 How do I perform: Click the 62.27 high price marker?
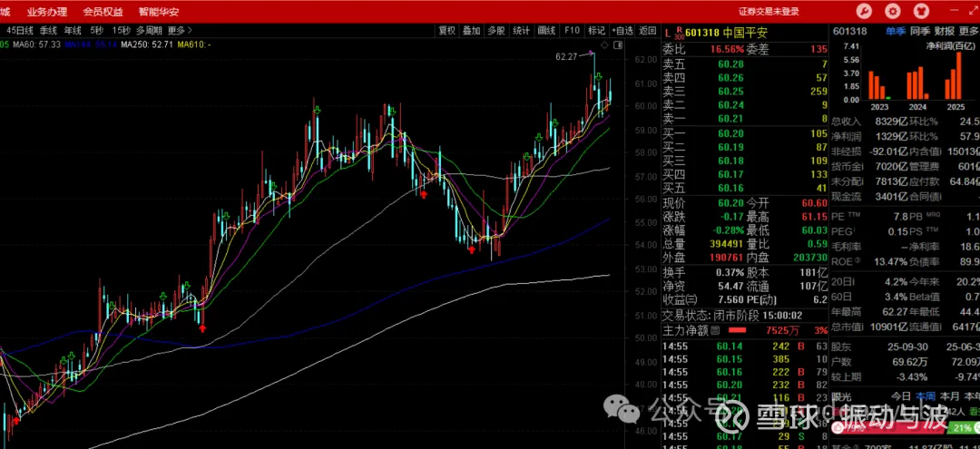click(x=566, y=56)
